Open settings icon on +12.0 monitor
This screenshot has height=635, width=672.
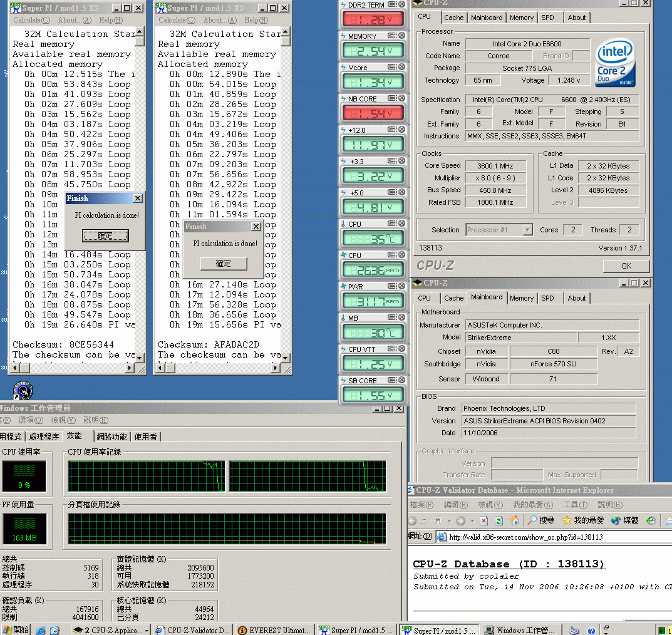[391, 130]
